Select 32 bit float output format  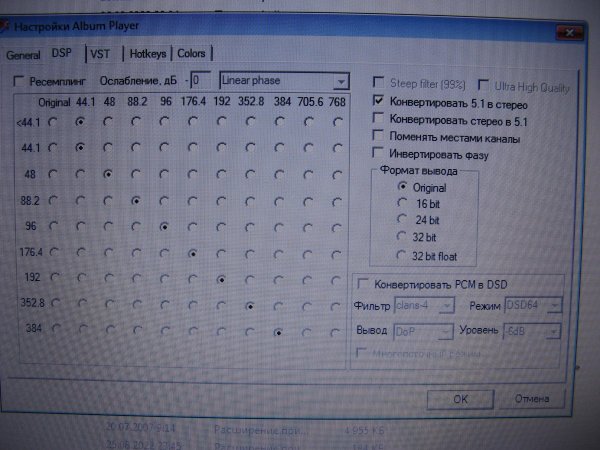(x=401, y=255)
